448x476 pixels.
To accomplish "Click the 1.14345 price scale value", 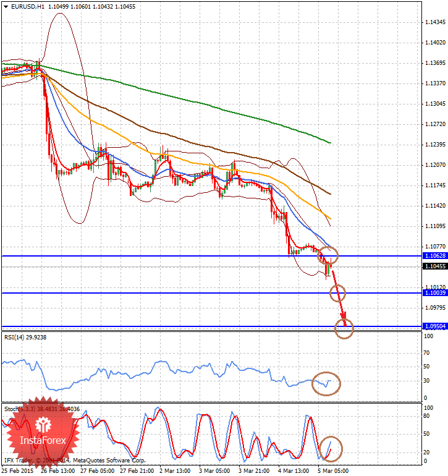I will point(435,22).
